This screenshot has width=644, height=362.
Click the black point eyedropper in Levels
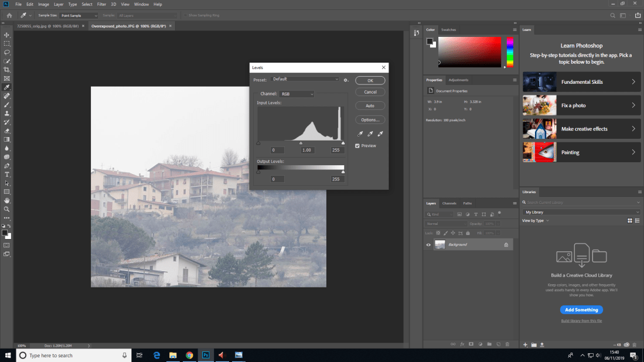pyautogui.click(x=360, y=134)
